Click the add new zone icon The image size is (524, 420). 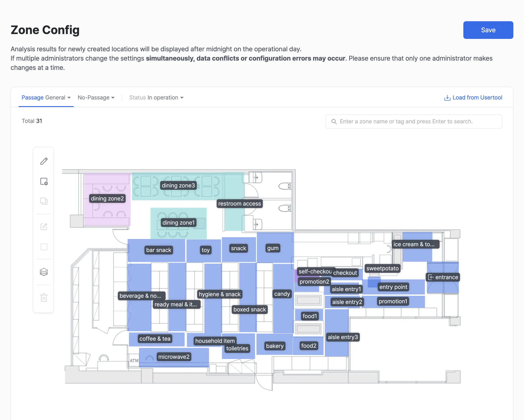point(44,181)
